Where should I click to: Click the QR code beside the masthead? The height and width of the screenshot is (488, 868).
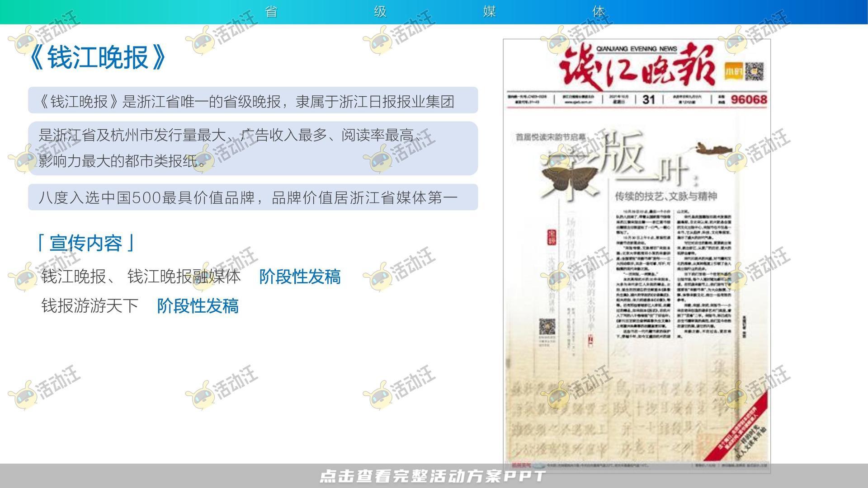click(755, 71)
